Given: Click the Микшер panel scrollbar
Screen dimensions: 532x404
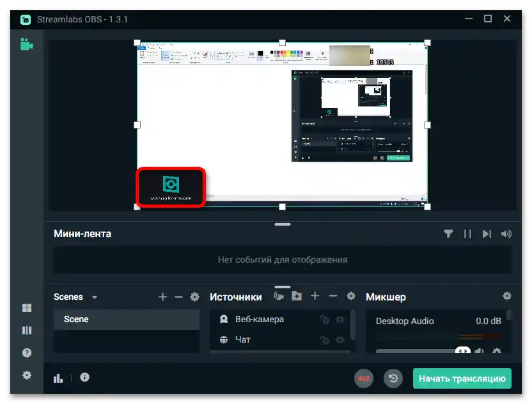Looking at the screenshot, I should [x=509, y=315].
